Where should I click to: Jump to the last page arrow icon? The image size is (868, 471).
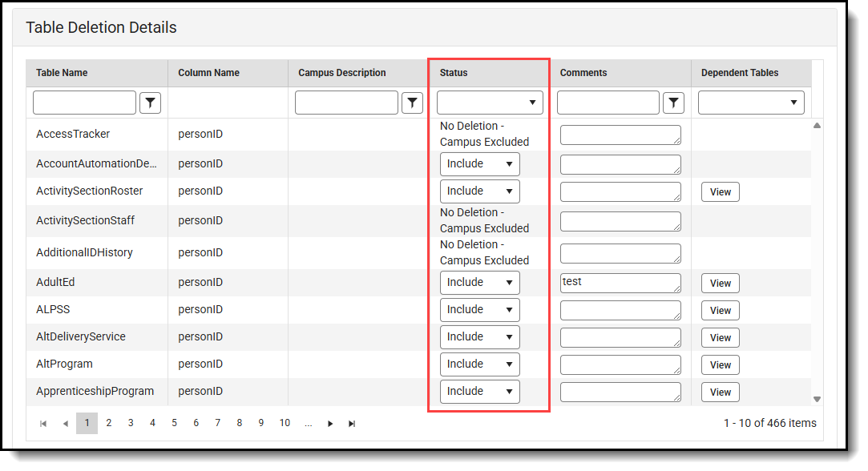pyautogui.click(x=351, y=423)
